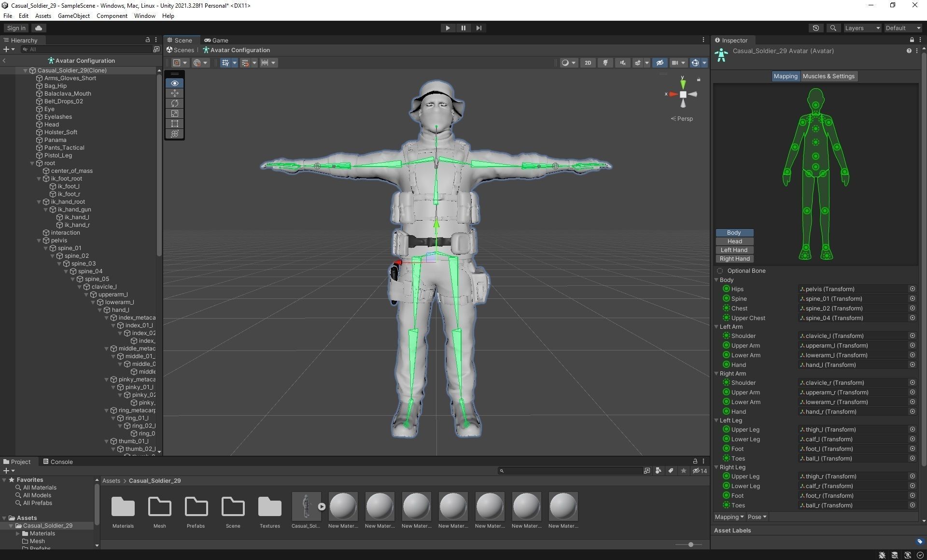Click Assets breadcrumb in Project panel

point(111,481)
